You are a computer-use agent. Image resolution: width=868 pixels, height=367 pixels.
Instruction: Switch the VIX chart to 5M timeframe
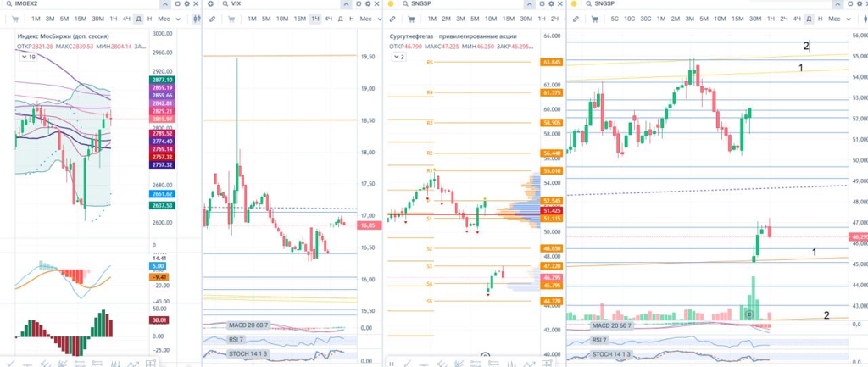265,18
